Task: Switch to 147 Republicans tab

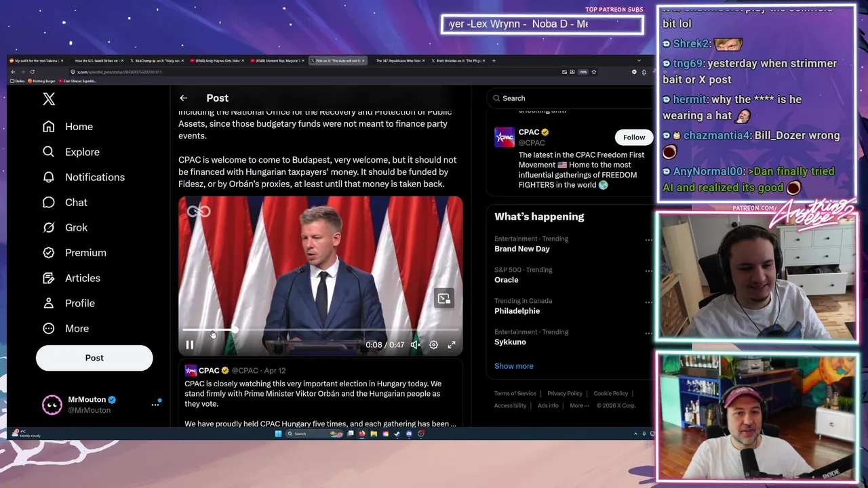Action: [x=397, y=60]
